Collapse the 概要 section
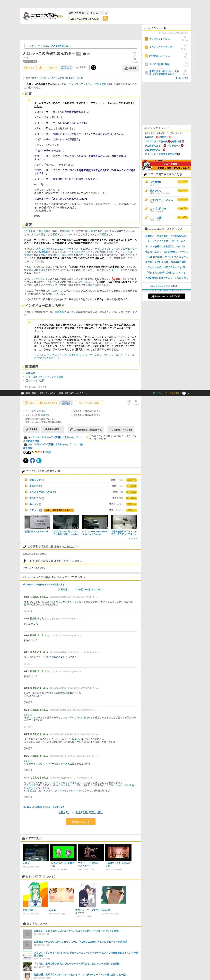The width and height of the screenshot is (210, 980). [x=23, y=225]
